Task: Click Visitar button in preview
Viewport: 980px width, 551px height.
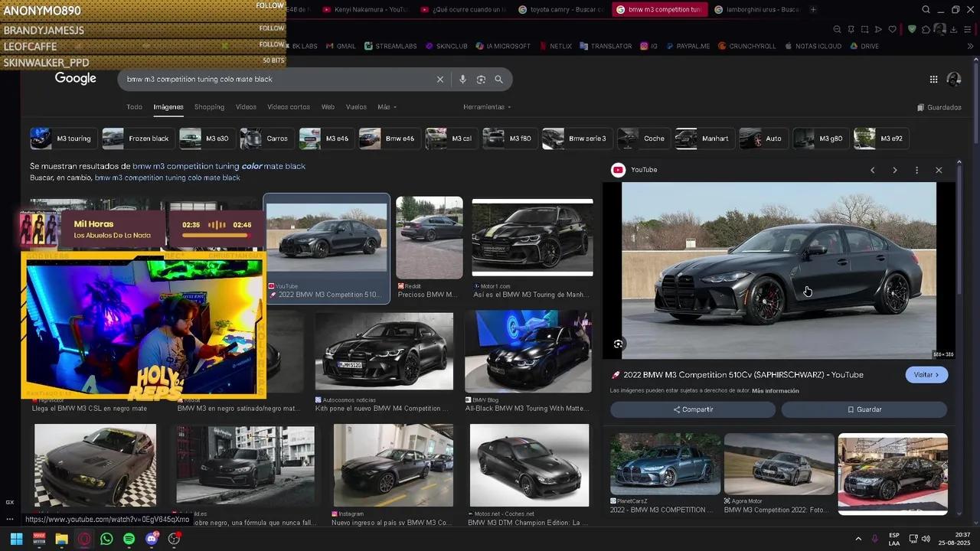Action: tap(926, 375)
